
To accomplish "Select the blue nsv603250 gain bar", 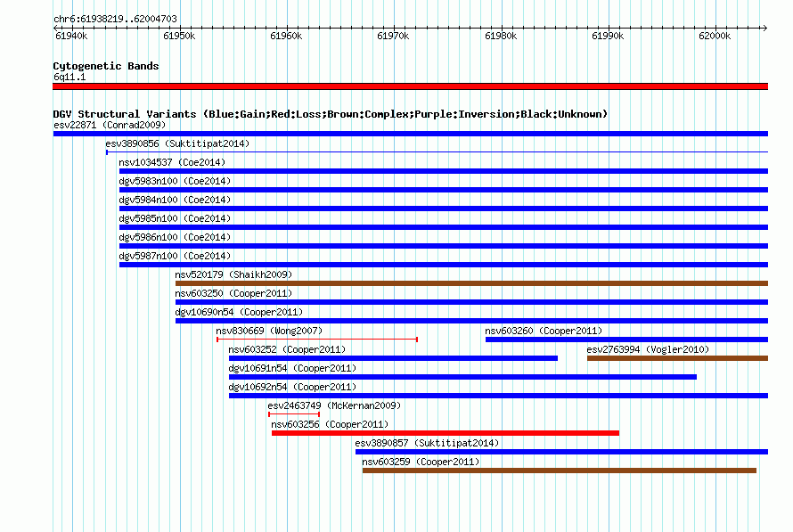I will 471,302.
